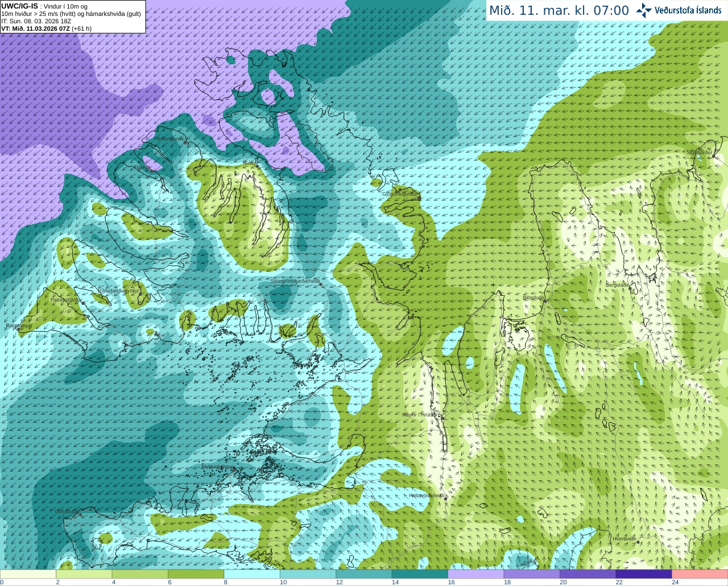The height and width of the screenshot is (586, 728).
Task: Select the pink above-24 m/s legend swatch
Action: click(700, 573)
